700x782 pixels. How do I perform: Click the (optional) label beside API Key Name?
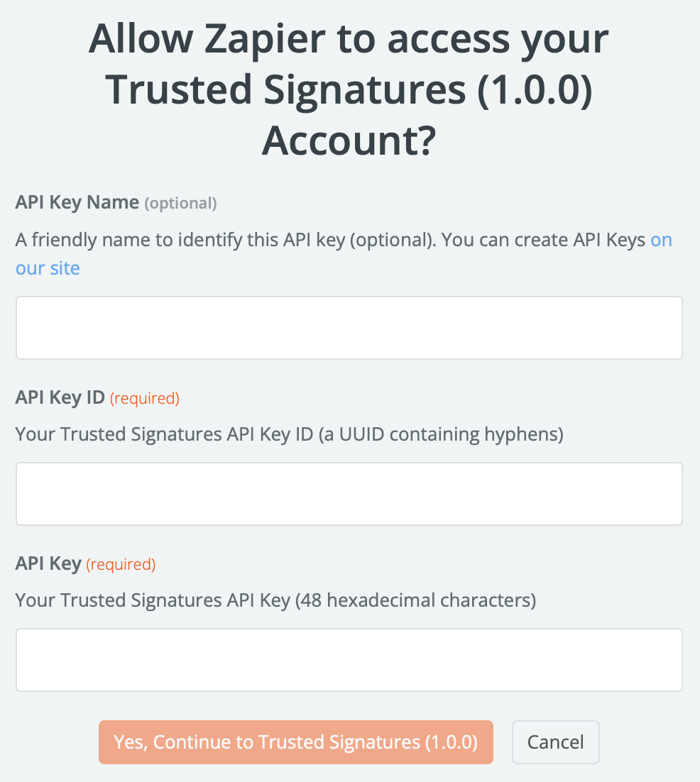(181, 204)
